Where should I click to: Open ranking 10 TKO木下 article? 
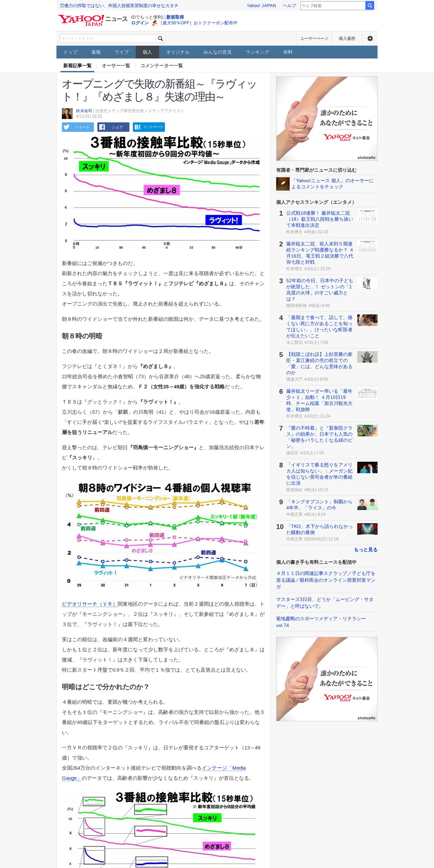point(319,529)
